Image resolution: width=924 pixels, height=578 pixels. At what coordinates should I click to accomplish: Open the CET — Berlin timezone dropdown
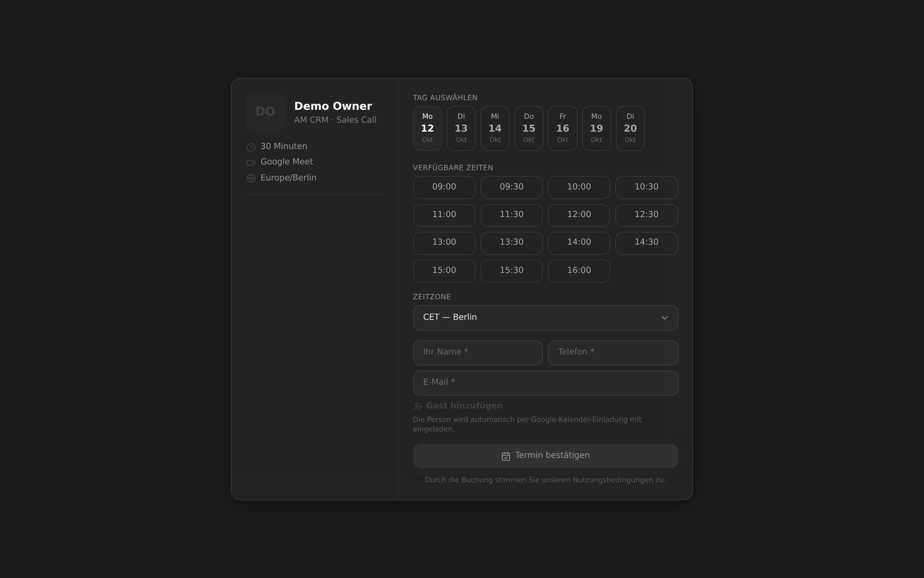point(545,318)
